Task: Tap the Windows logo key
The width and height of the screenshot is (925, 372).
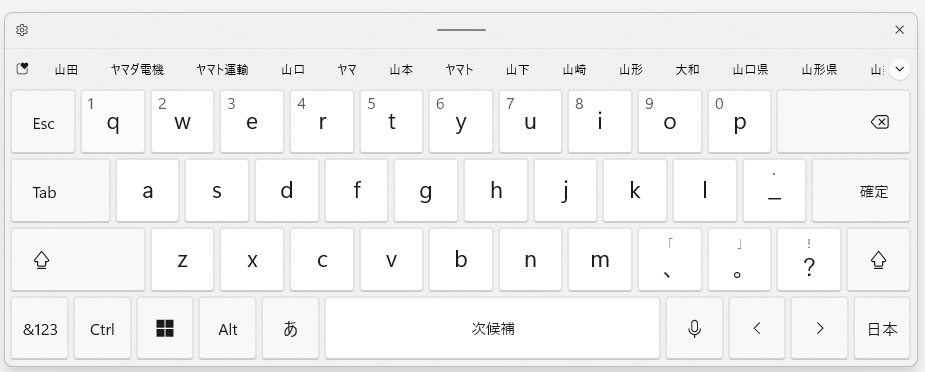Action: [x=165, y=328]
